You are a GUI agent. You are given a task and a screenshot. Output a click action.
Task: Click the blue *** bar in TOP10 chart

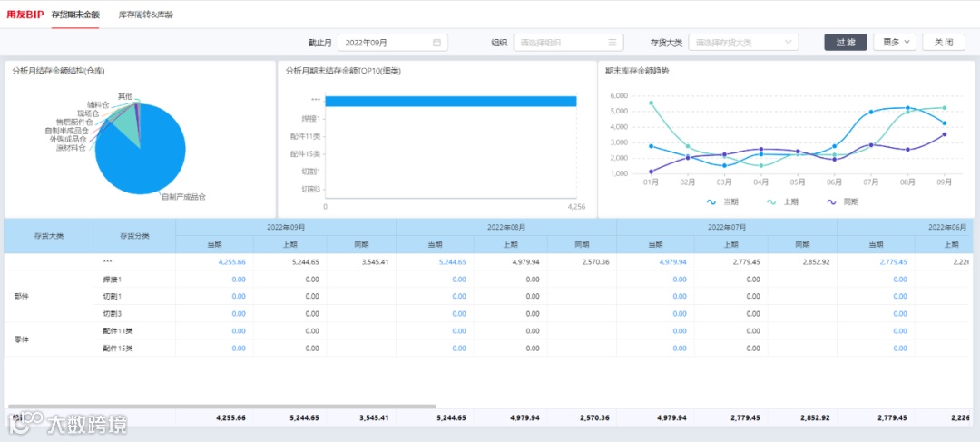click(x=451, y=102)
